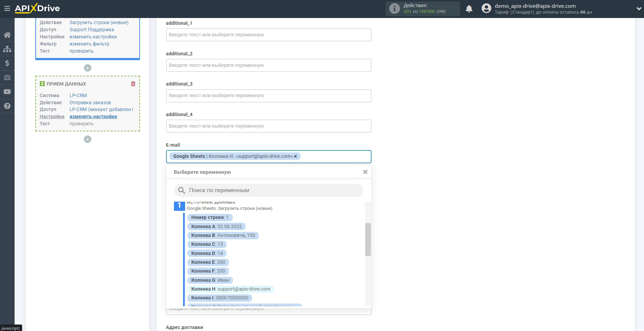Open the help question mark icon
This screenshot has width=644, height=331.
click(x=7, y=106)
